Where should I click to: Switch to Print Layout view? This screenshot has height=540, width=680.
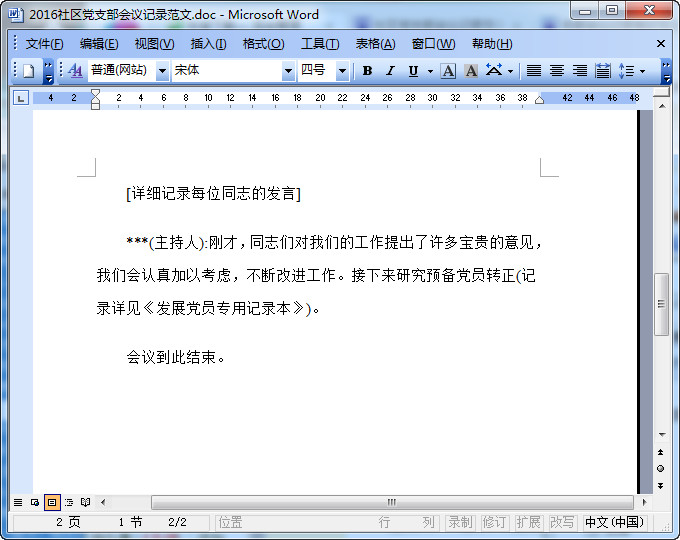click(52, 503)
